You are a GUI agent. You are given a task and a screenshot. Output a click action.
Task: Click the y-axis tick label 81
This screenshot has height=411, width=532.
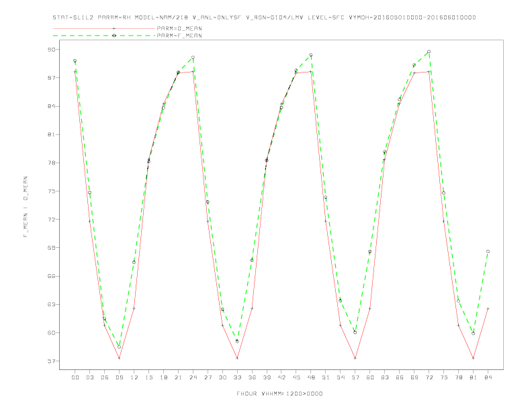[51, 134]
